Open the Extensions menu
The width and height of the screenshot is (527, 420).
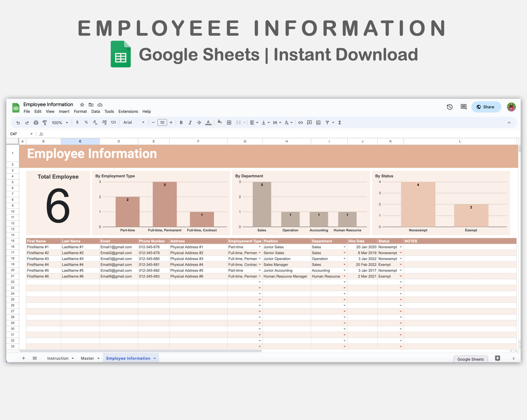click(x=128, y=111)
